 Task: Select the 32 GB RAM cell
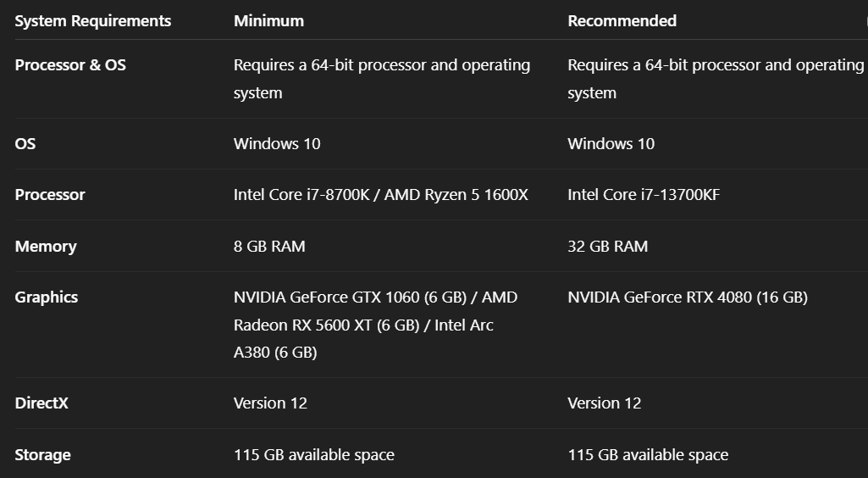click(607, 247)
